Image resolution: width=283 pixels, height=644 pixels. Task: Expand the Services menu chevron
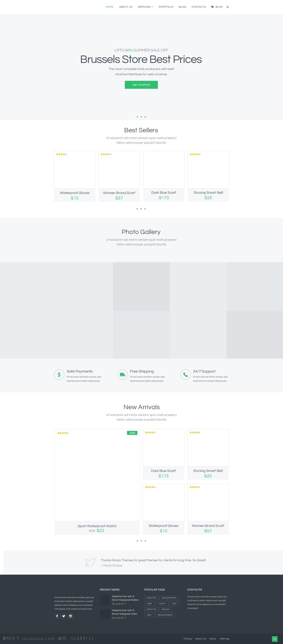pos(153,7)
